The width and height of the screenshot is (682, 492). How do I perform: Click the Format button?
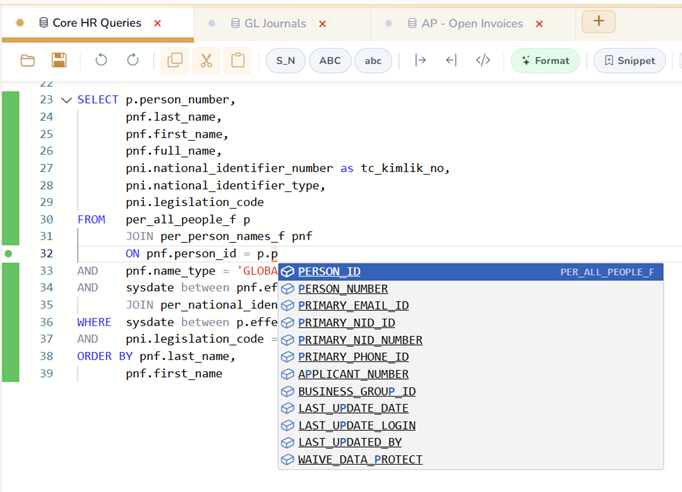pos(545,61)
